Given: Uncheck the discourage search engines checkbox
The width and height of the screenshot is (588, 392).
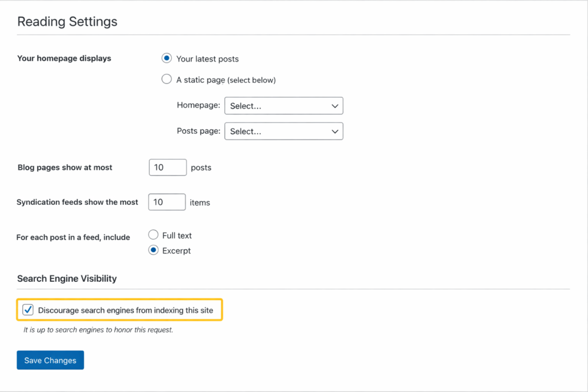Looking at the screenshot, I should click(28, 310).
